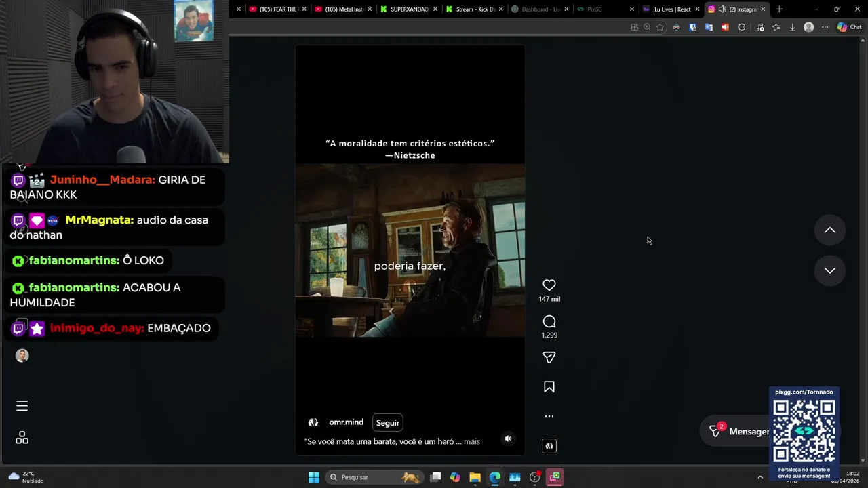Viewport: 868px width, 488px height.
Task: Click the omr.mind profile avatar
Action: (x=313, y=422)
